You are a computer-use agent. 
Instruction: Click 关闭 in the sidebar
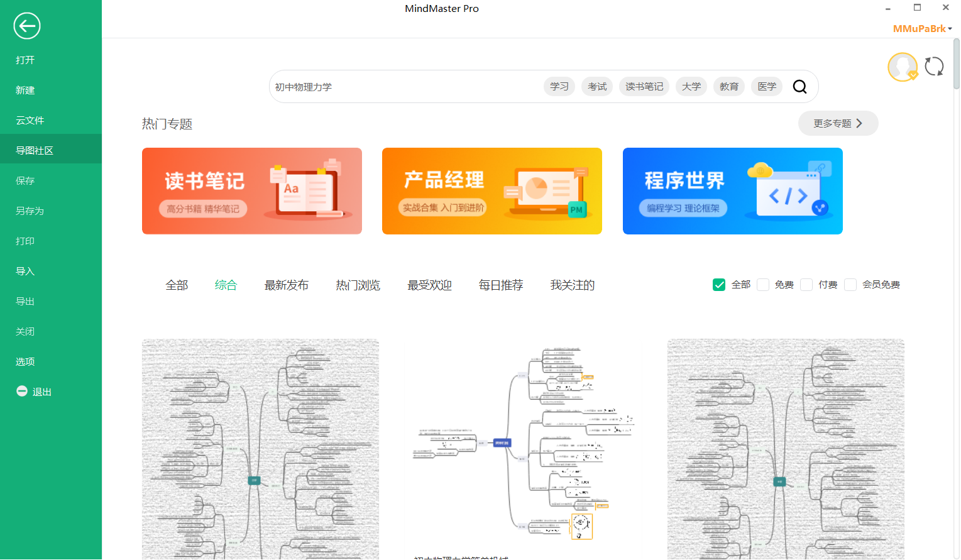(51, 331)
